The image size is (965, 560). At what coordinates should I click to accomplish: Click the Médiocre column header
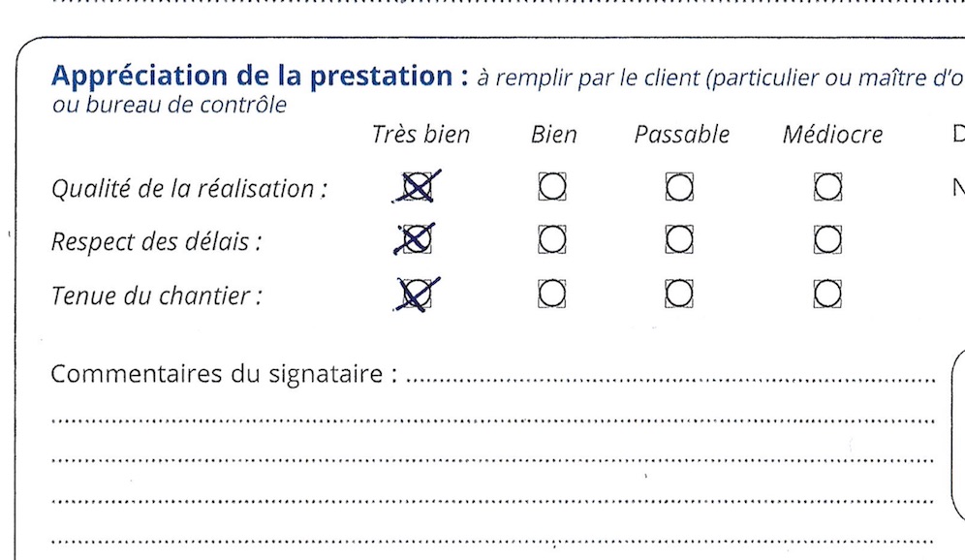point(832,134)
